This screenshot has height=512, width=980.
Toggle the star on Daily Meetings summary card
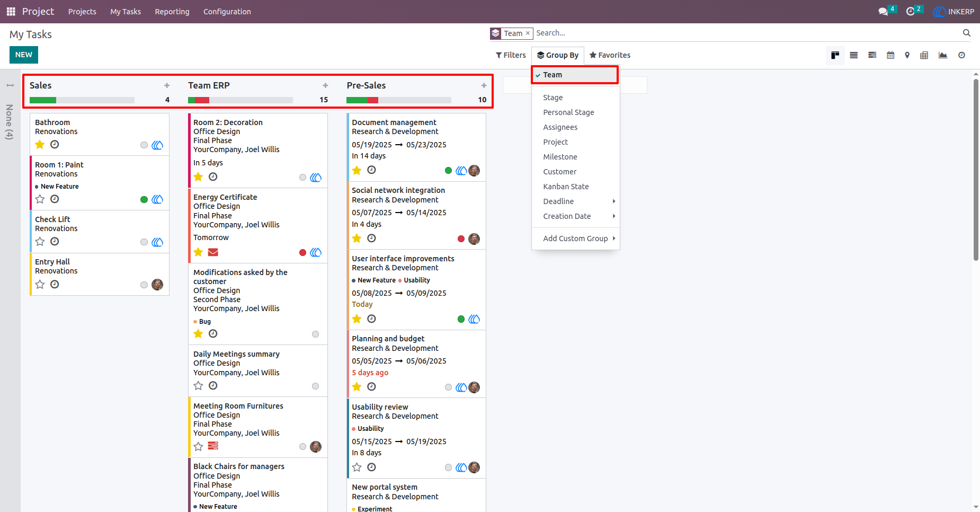pos(198,386)
